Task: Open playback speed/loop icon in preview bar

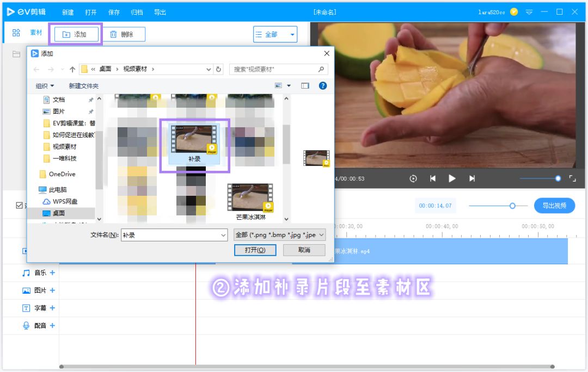Action: coord(413,178)
